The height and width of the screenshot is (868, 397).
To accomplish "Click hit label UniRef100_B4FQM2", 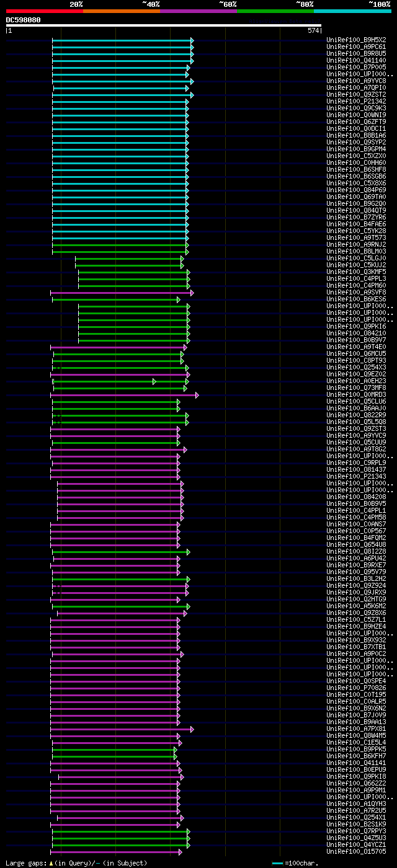I will tap(356, 538).
